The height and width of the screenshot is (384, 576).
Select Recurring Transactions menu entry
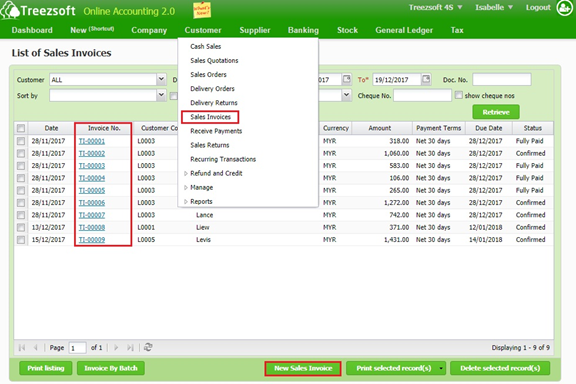[223, 159]
